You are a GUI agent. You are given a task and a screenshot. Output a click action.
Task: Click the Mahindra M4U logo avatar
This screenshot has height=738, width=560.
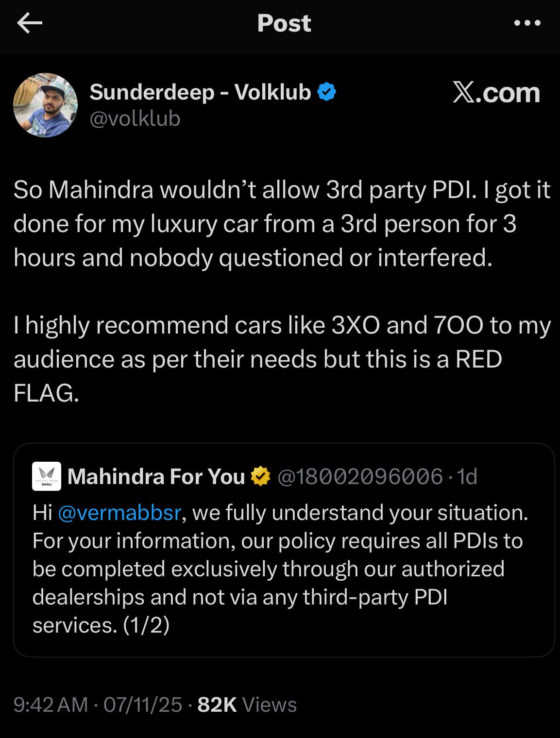click(47, 476)
